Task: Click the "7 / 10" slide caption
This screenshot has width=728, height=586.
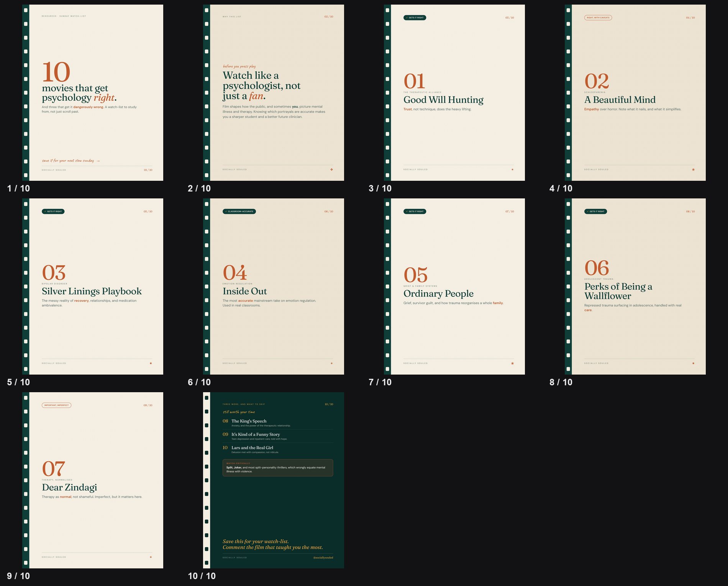Action: (380, 382)
